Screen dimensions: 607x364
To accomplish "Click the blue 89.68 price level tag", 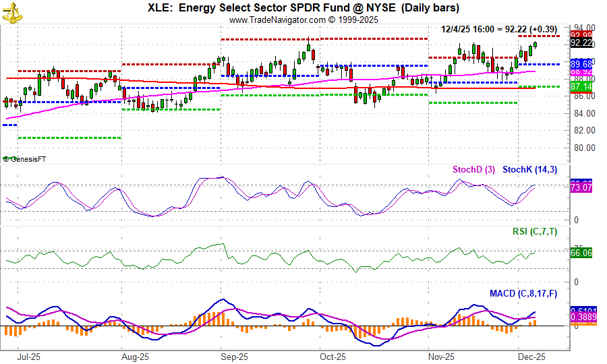I will pyautogui.click(x=581, y=65).
